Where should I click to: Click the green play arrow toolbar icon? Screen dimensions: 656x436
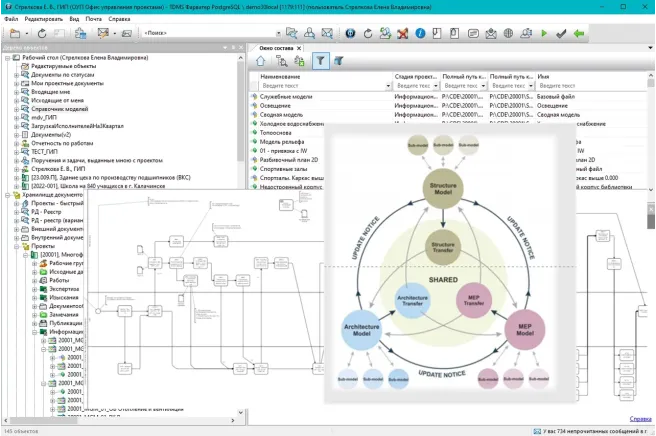(544, 33)
